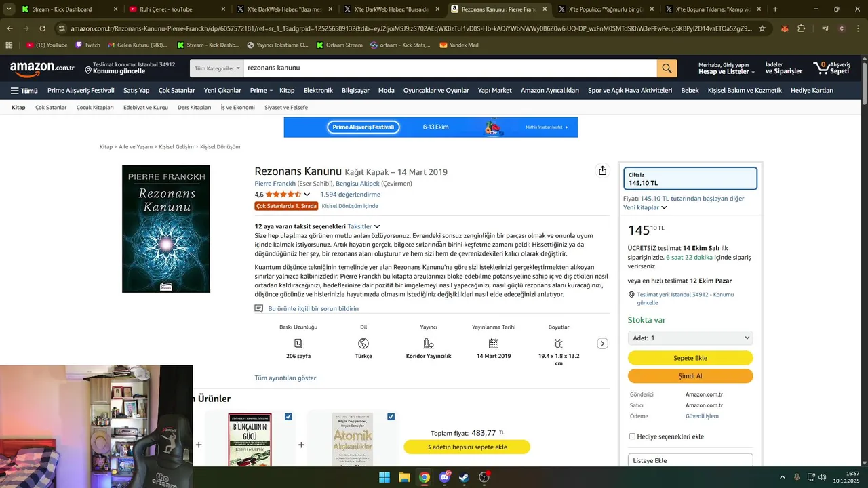Viewport: 868px width, 488px height.
Task: Click the Prime Alışveriş Festivali banner
Action: click(x=431, y=127)
